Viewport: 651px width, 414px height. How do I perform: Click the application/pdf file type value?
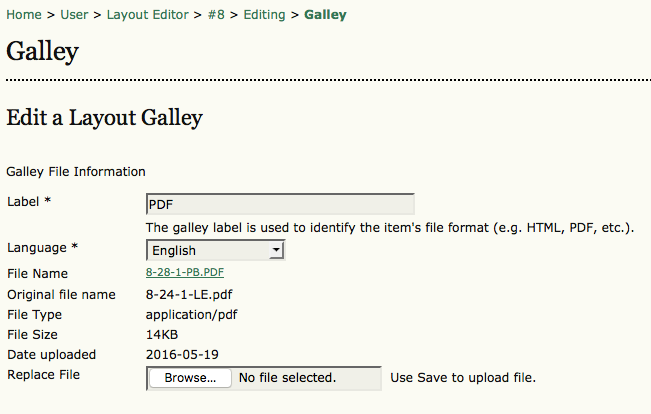(x=192, y=314)
